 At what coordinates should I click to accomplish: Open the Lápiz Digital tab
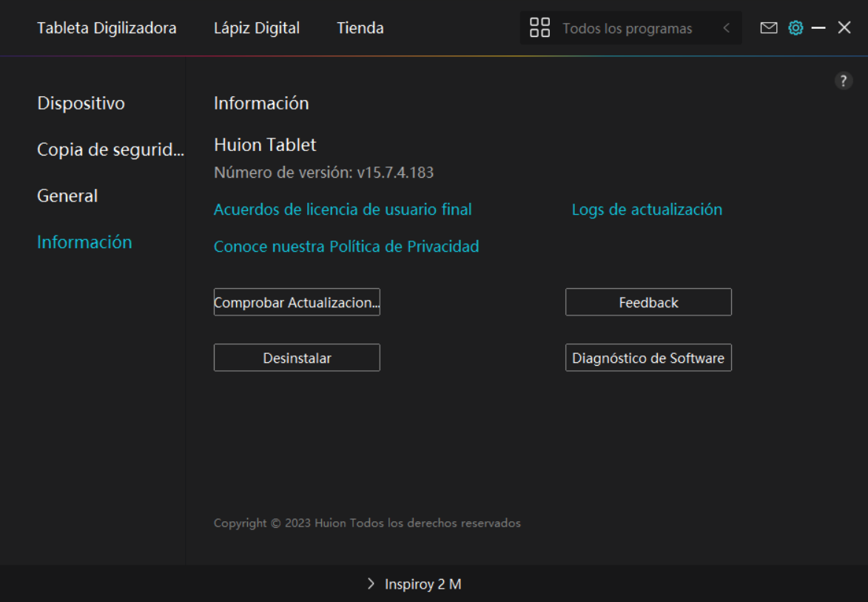pos(257,28)
